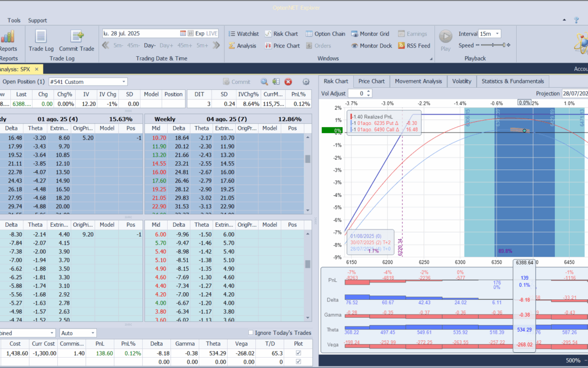Click the red delete position icon
588x368 pixels.
tap(289, 82)
